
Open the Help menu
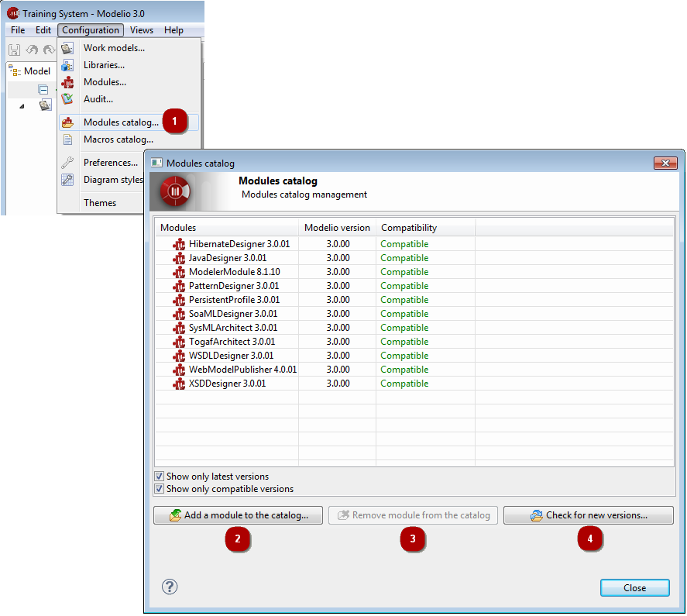click(173, 30)
